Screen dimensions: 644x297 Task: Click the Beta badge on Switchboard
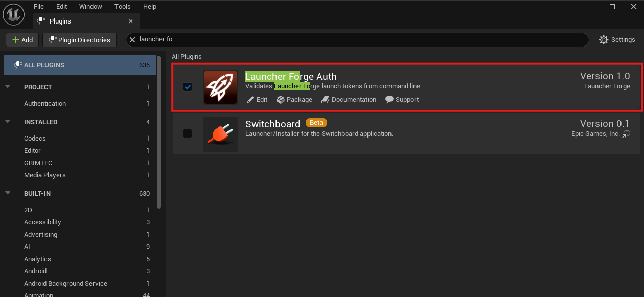pos(316,123)
